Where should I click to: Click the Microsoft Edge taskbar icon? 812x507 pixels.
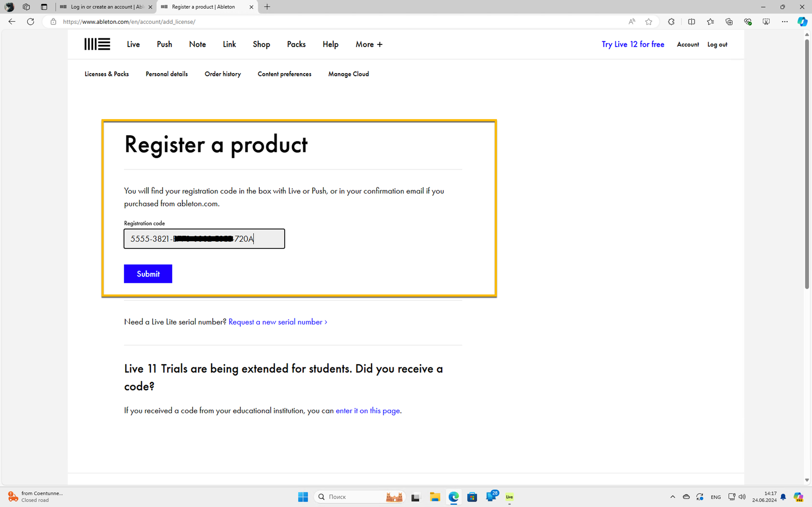[454, 497]
